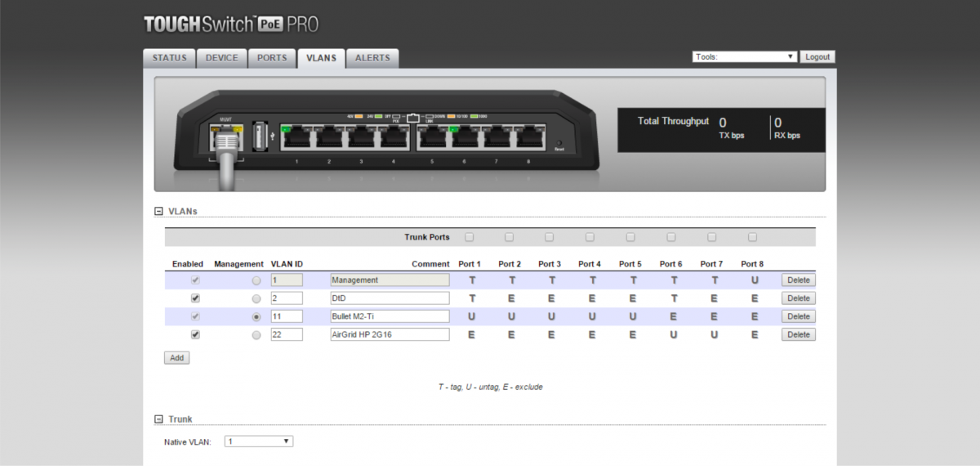Uncheck Enabled for the DtD VLAN
The width and height of the screenshot is (980, 466).
tap(194, 298)
